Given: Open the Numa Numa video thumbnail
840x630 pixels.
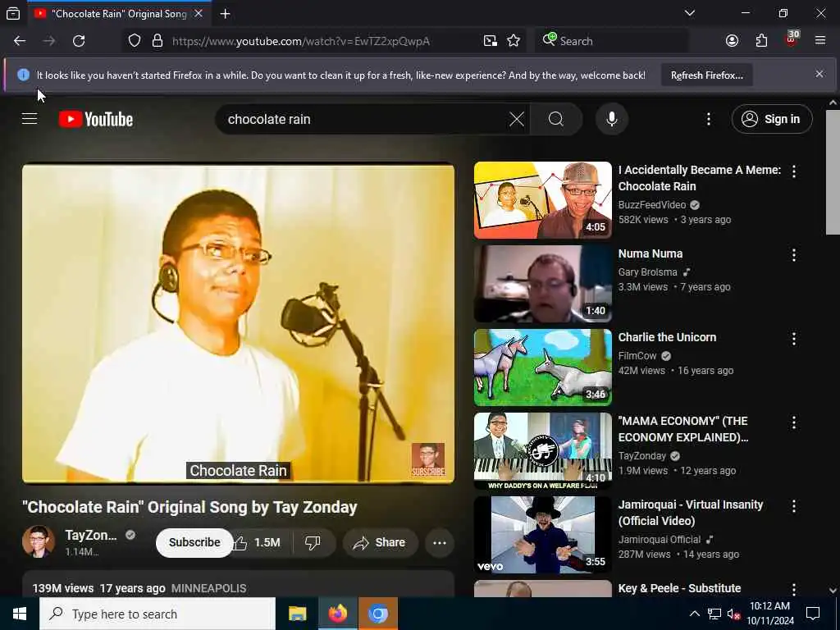Looking at the screenshot, I should point(543,284).
